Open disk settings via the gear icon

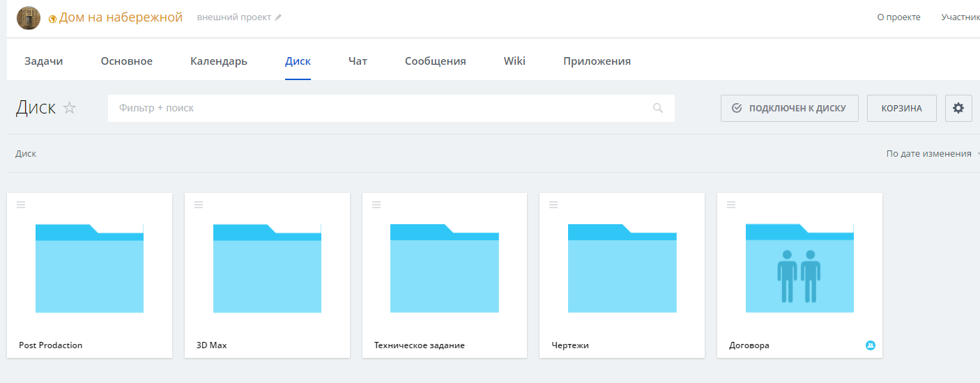pyautogui.click(x=958, y=108)
